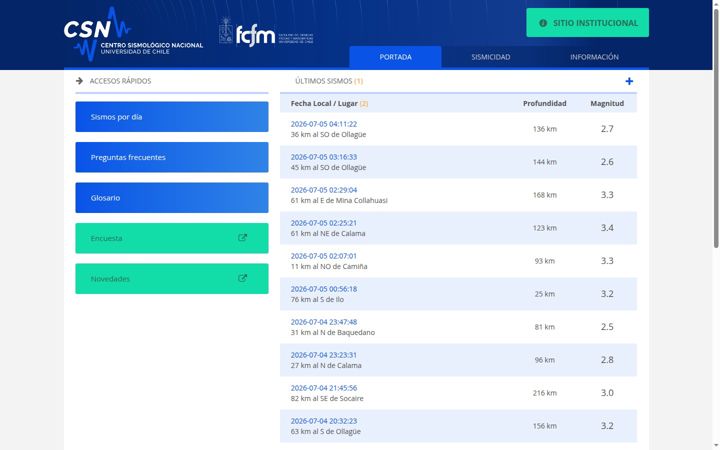This screenshot has width=720, height=450.
Task: Click the arrow icon next to Accesos Rápidos
Action: click(x=79, y=81)
